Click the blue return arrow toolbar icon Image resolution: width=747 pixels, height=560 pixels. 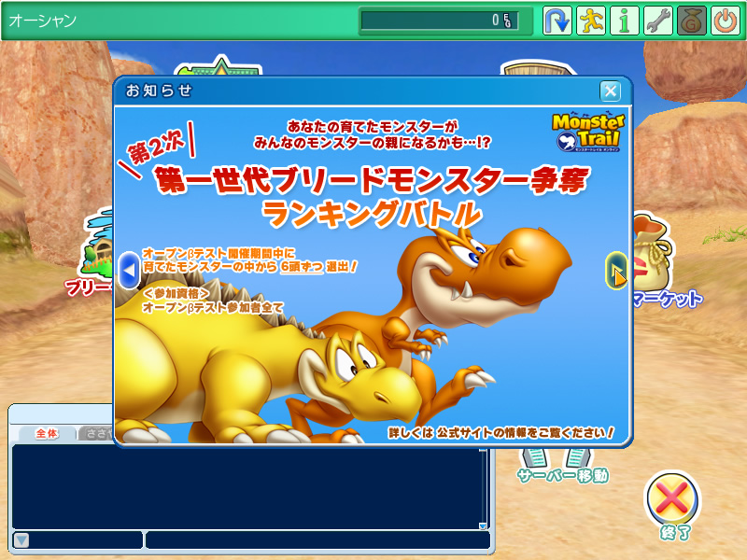click(x=557, y=21)
